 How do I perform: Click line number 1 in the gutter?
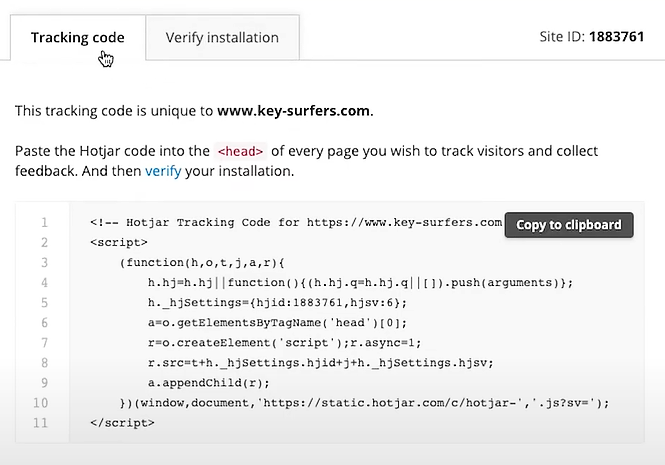pyautogui.click(x=44, y=222)
